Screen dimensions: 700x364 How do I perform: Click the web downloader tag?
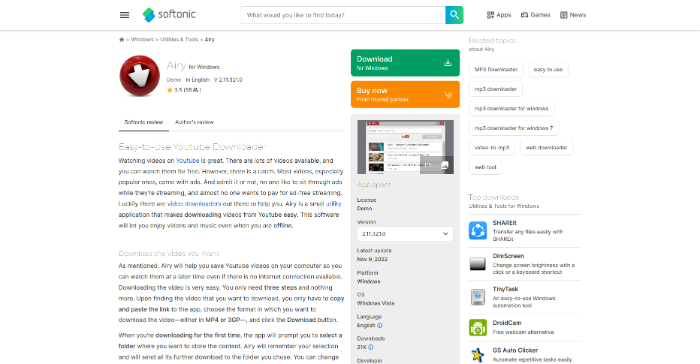tap(546, 148)
